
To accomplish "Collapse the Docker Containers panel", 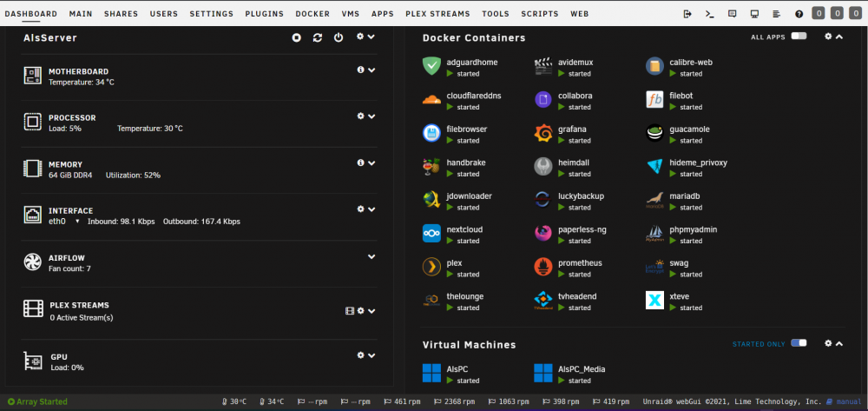I will tap(839, 36).
